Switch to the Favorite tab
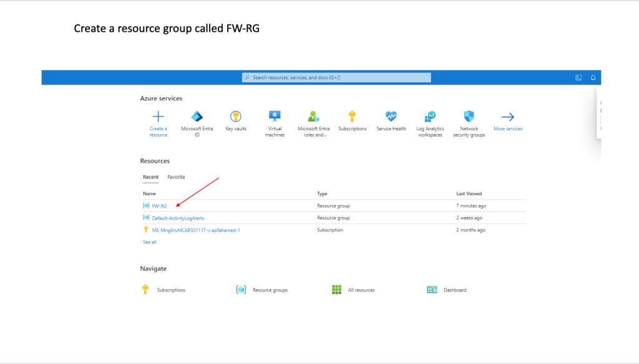Screen dimensions: 639x364 pos(176,177)
